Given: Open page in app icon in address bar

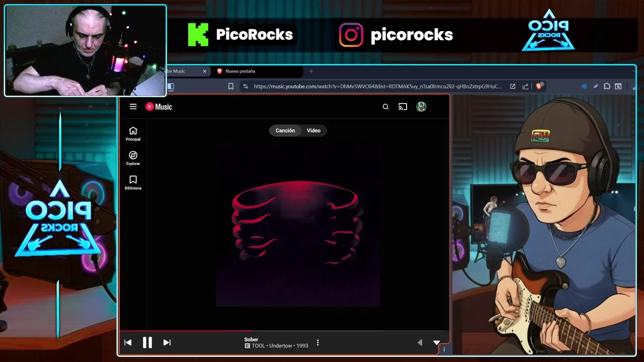Looking at the screenshot, I should (512, 86).
